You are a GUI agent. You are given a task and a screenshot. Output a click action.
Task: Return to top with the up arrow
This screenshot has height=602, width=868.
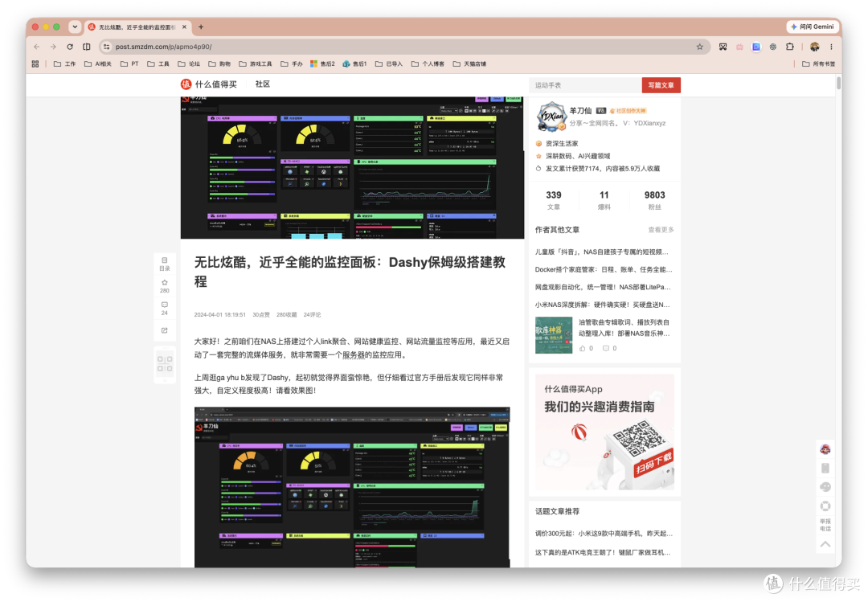point(825,544)
